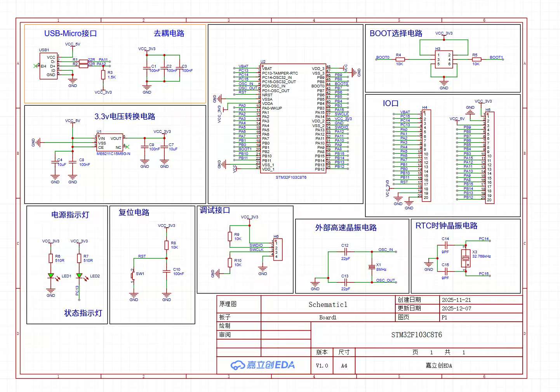
Task: Click creation date 2025-11-21
Action: click(x=456, y=300)
